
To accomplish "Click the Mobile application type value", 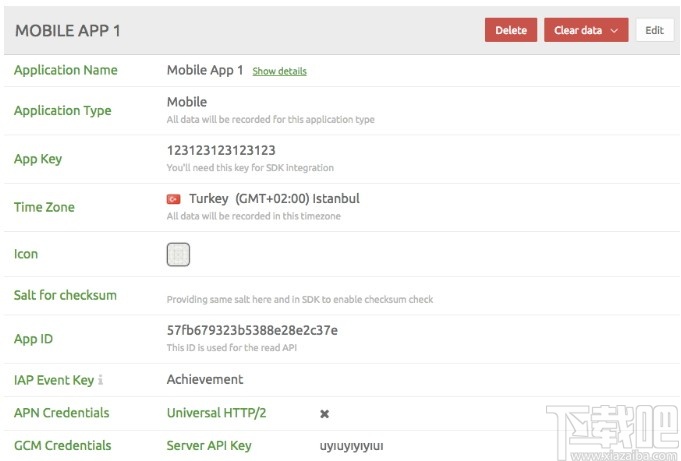I will click(187, 102).
